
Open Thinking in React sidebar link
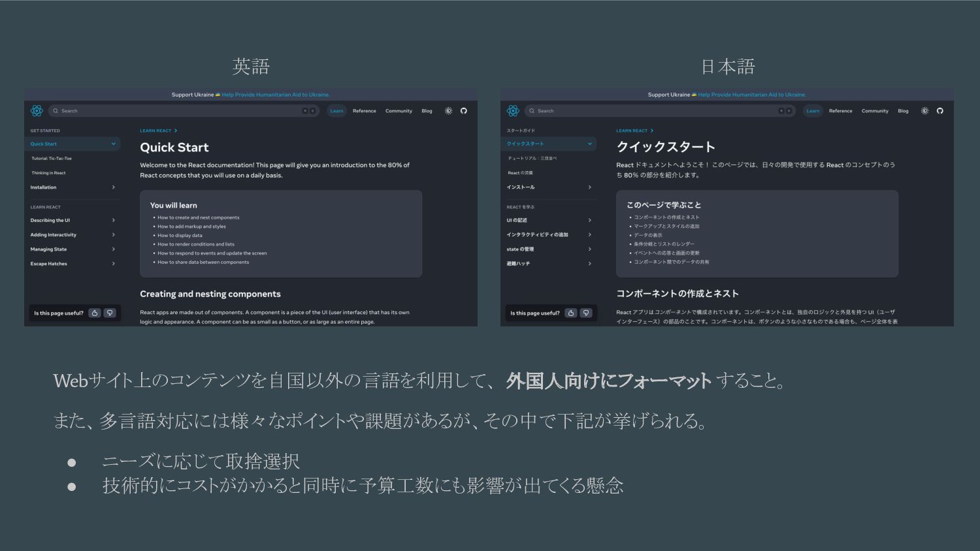48,173
